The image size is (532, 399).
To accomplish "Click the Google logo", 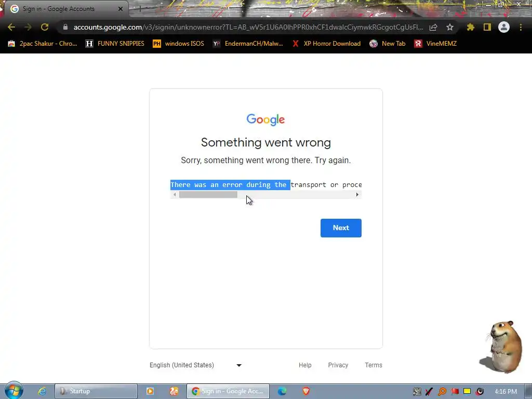I will tap(265, 120).
